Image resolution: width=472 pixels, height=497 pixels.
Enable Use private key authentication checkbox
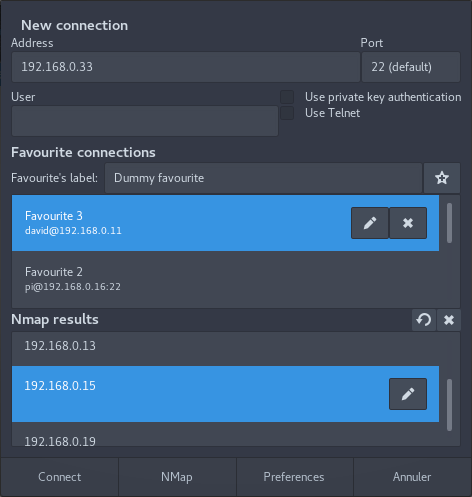coord(287,97)
